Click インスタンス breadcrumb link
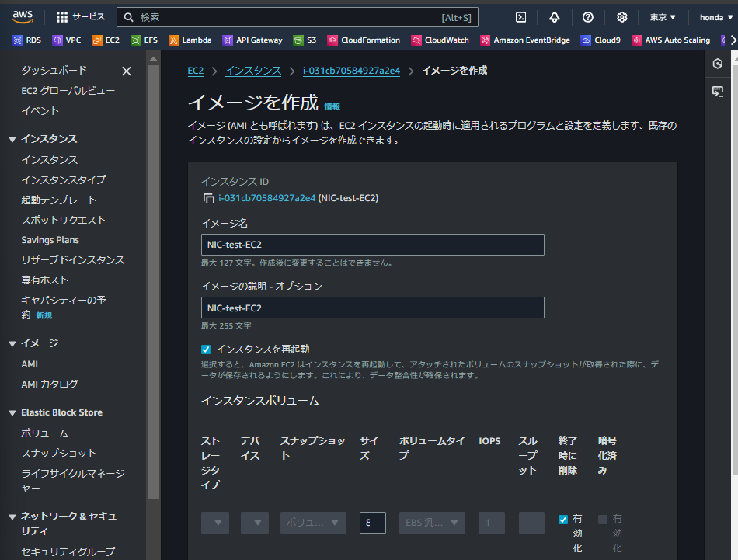The width and height of the screenshot is (738, 560). (x=253, y=71)
